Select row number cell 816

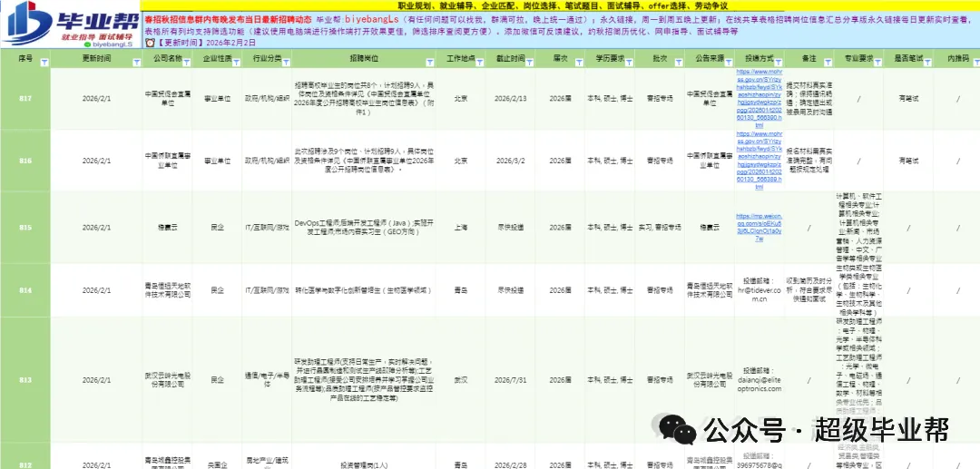click(25, 161)
